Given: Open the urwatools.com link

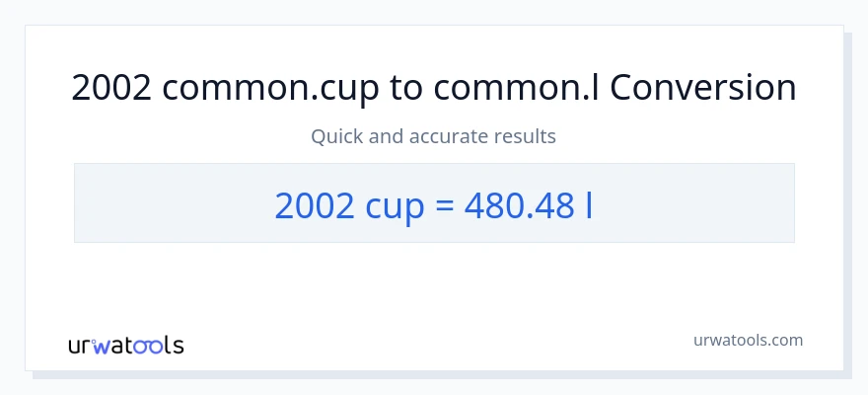Looking at the screenshot, I should point(747,341).
